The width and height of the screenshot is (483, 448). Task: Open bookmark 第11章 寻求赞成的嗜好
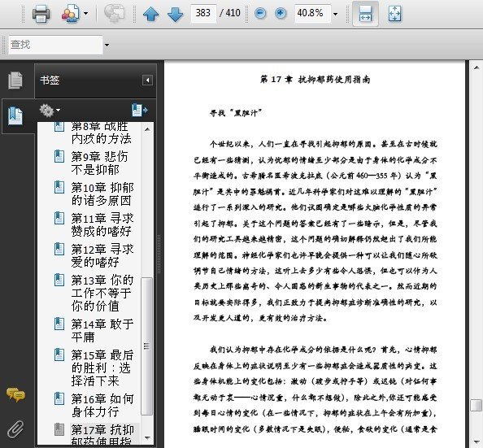(x=102, y=224)
